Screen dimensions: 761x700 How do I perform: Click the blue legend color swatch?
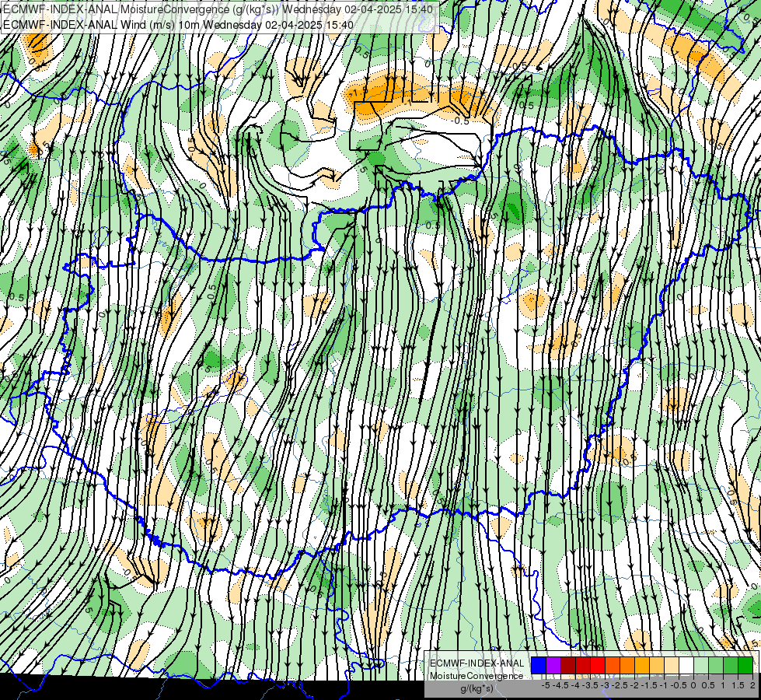pyautogui.click(x=539, y=666)
